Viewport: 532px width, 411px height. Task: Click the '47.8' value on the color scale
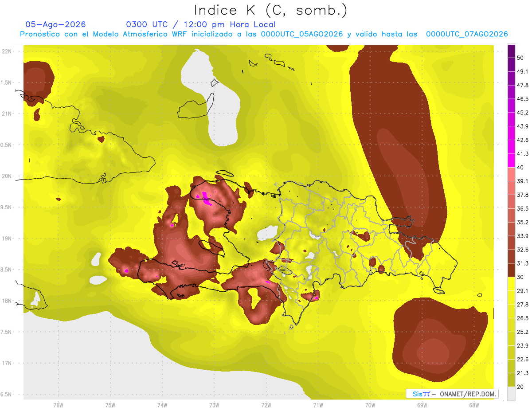[523, 85]
